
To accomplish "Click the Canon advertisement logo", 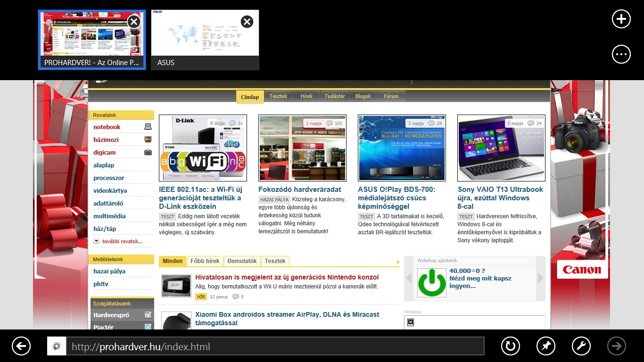I will point(582,270).
